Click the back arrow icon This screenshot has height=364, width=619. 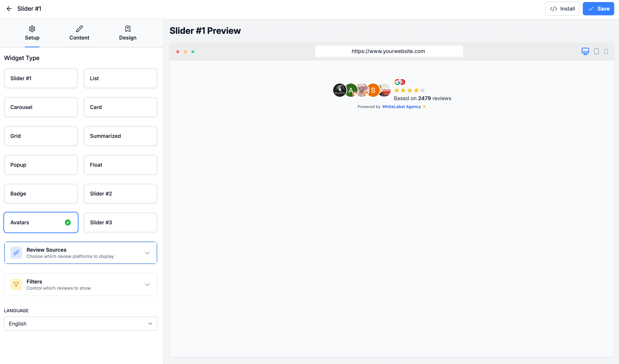tap(9, 9)
